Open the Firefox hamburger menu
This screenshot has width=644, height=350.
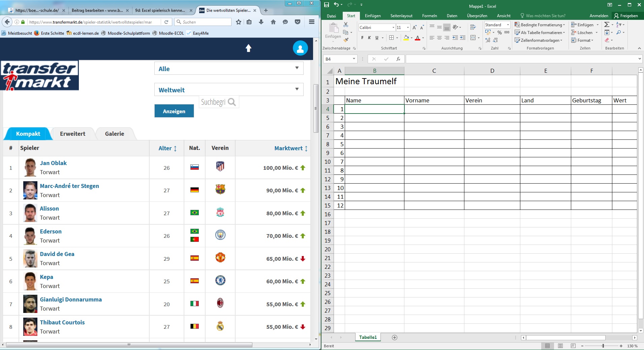(x=312, y=22)
